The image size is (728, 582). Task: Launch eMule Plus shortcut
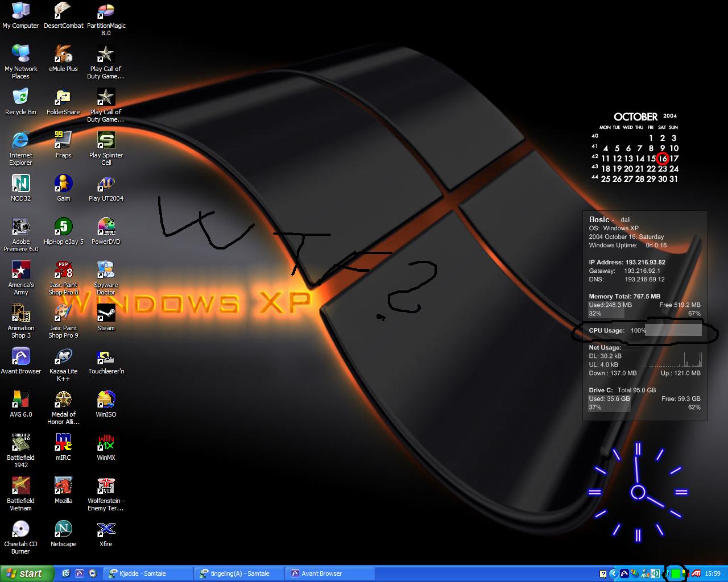[x=63, y=59]
